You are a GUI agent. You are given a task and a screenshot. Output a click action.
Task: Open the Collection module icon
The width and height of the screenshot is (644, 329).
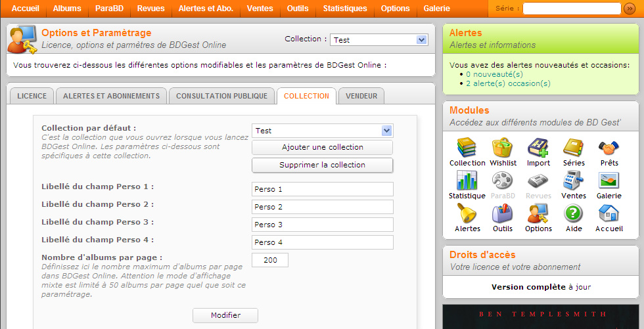pos(467,147)
